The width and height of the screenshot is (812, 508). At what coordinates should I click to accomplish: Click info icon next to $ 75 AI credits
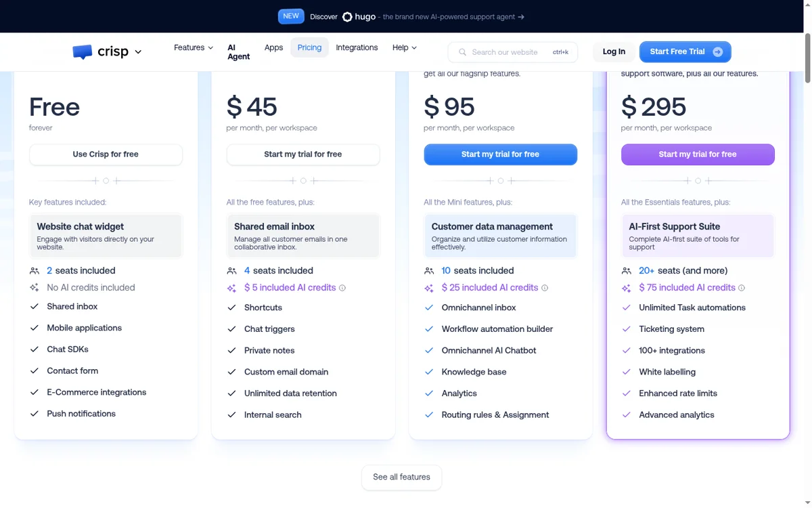(x=742, y=288)
